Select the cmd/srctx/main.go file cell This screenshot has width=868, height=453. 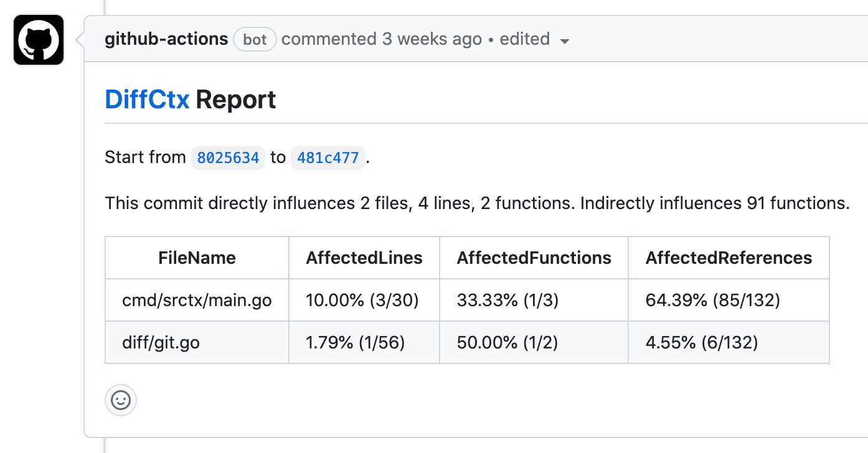(197, 301)
